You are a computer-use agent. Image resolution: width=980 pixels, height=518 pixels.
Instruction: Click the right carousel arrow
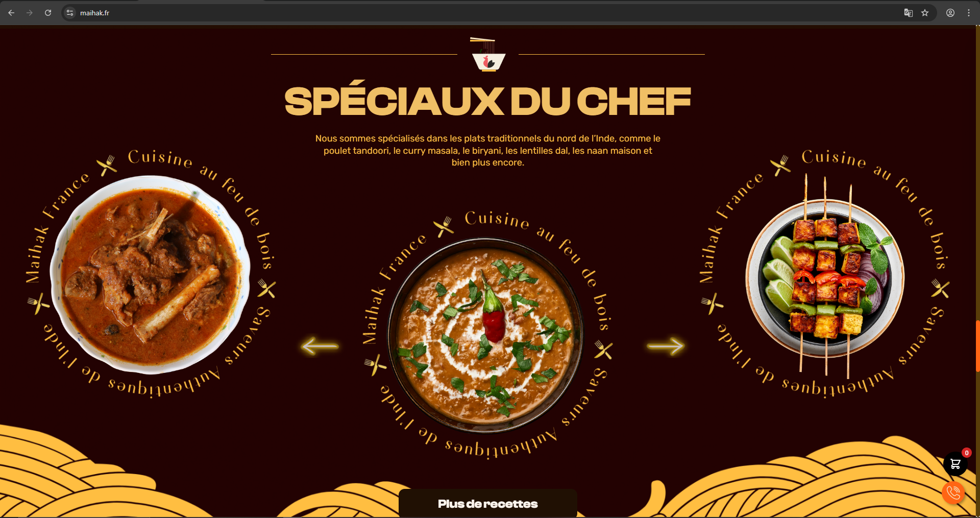click(x=666, y=346)
